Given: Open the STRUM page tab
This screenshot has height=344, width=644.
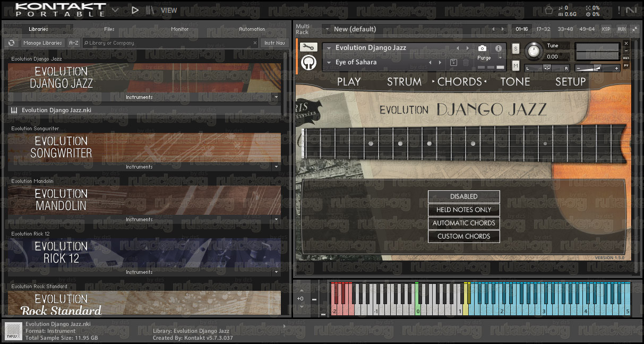Looking at the screenshot, I should (x=404, y=81).
